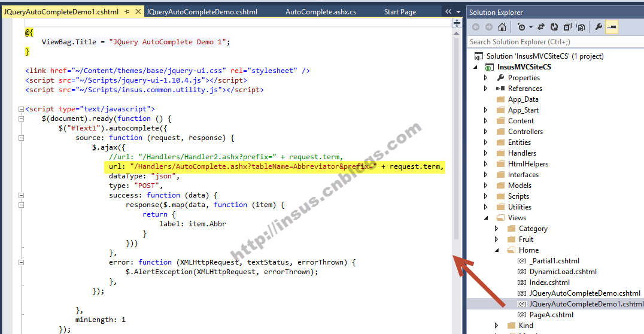Switch to the AutoComplete.ashx.cs tab
The width and height of the screenshot is (644, 334).
(321, 12)
